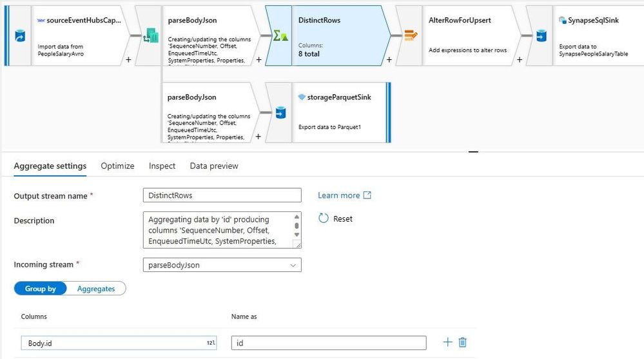Select the DistinctRows aggregate sigma icon
644x359 pixels.
pos(280,35)
